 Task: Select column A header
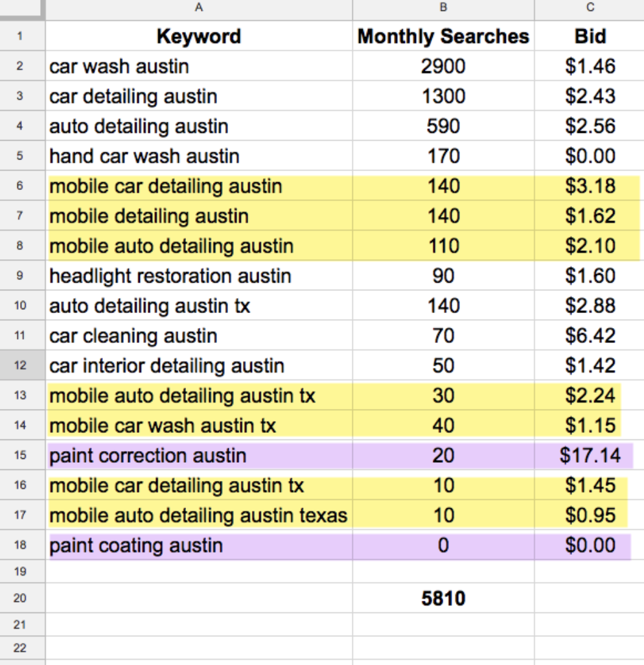198,9
